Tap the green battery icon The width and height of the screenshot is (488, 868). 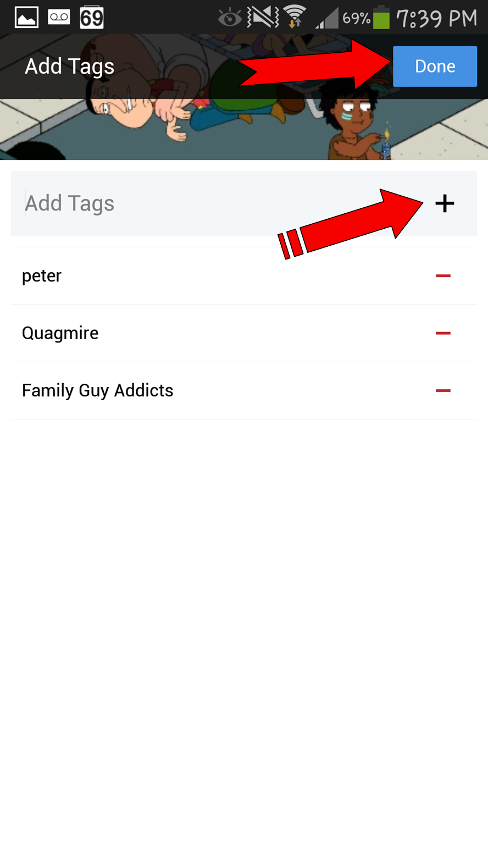point(381,18)
